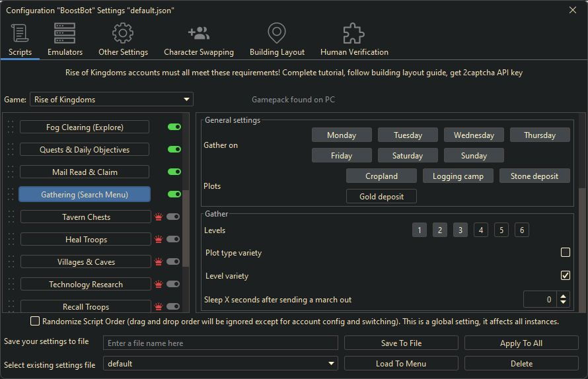588x379 pixels.
Task: Enable the Recall Troops toggle
Action: pyautogui.click(x=173, y=306)
